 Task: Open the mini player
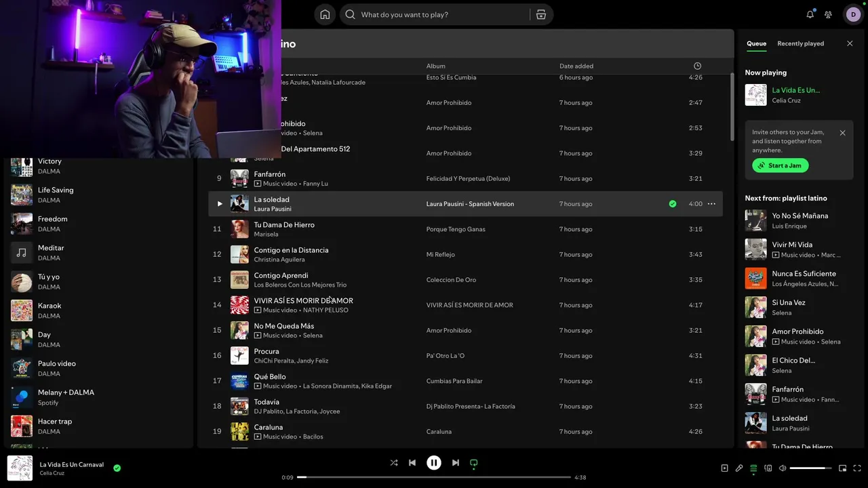click(843, 468)
